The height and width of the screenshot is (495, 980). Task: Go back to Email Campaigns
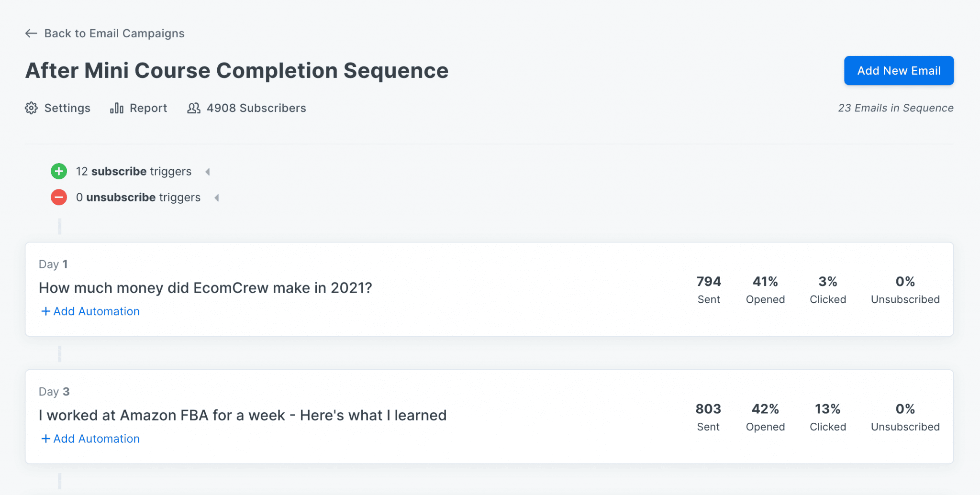click(x=105, y=33)
